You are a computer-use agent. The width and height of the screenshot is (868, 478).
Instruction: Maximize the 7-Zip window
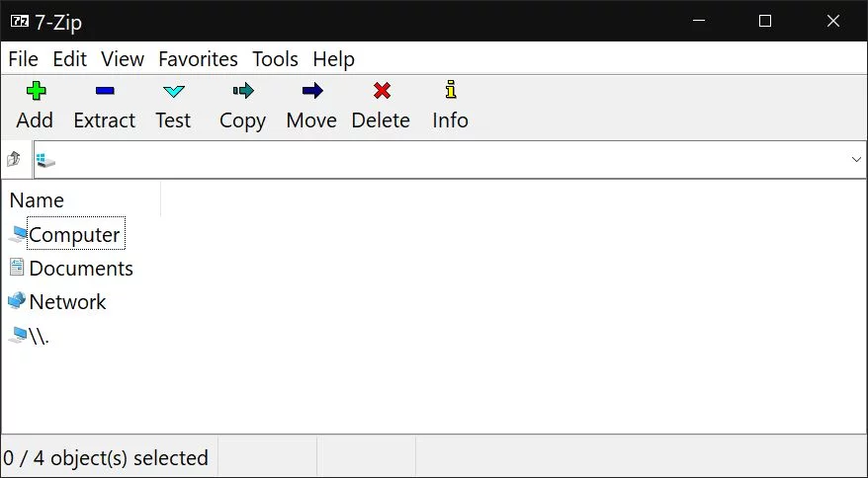click(x=765, y=21)
